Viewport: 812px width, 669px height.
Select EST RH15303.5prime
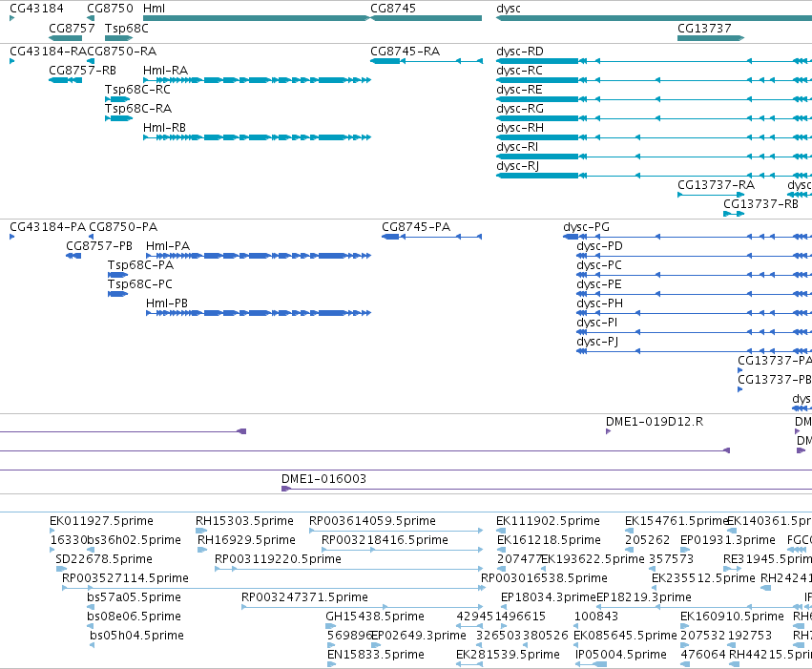point(201,531)
